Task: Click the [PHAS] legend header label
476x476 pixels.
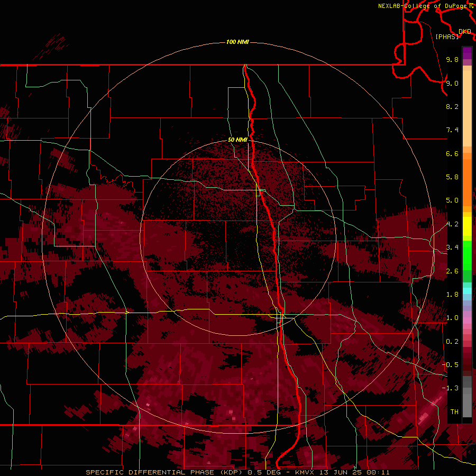Action: coord(447,36)
